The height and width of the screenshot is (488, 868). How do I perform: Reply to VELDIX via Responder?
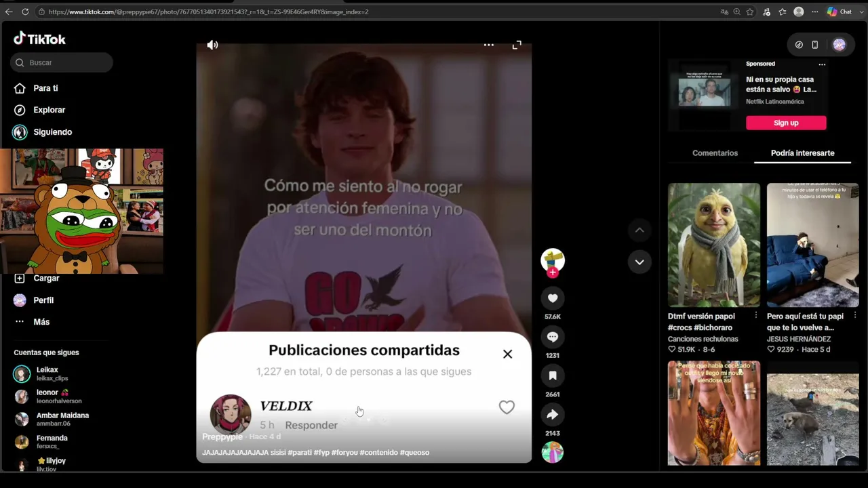[311, 425]
